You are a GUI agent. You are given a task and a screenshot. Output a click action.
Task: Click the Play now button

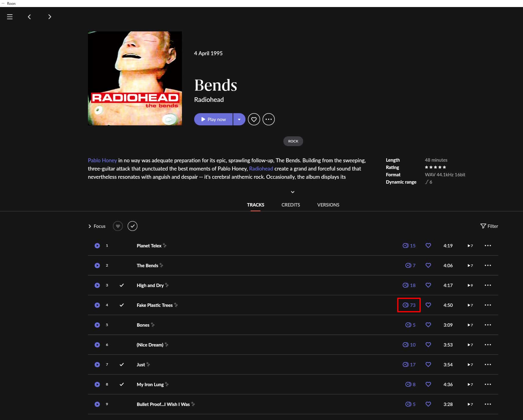point(213,119)
